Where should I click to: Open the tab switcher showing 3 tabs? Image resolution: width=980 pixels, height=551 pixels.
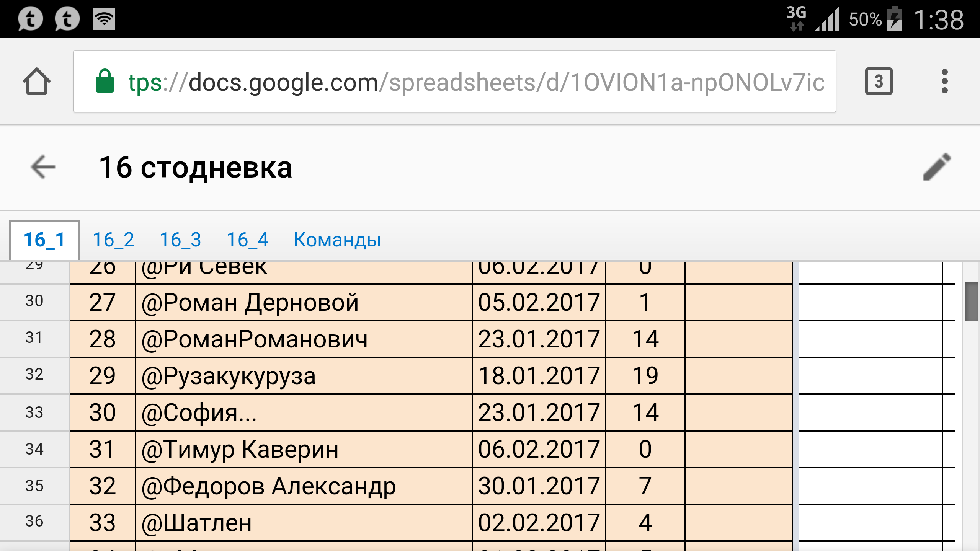click(x=878, y=81)
